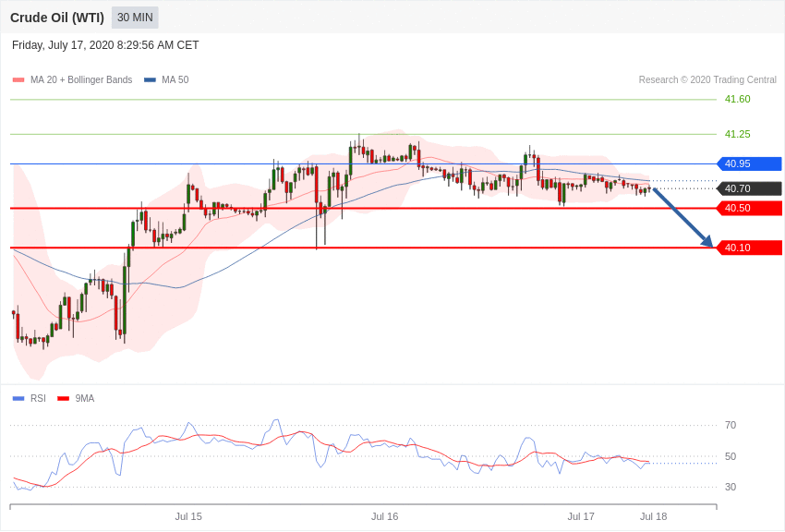Click the 9MA legend label
Image resolution: width=785 pixels, height=532 pixels.
click(85, 398)
